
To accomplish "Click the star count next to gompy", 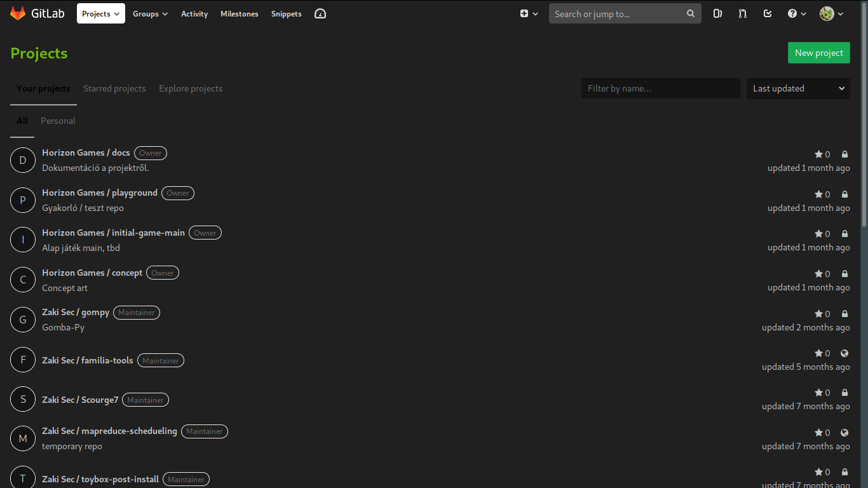I will pos(822,313).
